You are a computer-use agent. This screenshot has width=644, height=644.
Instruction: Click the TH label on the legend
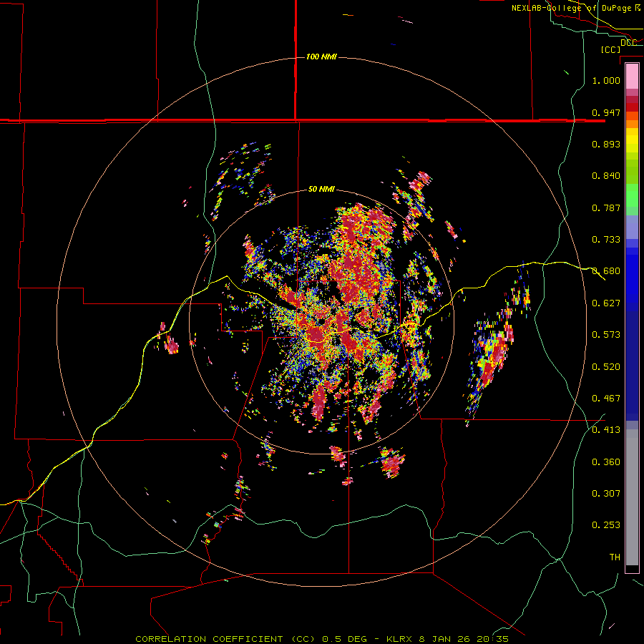point(615,557)
